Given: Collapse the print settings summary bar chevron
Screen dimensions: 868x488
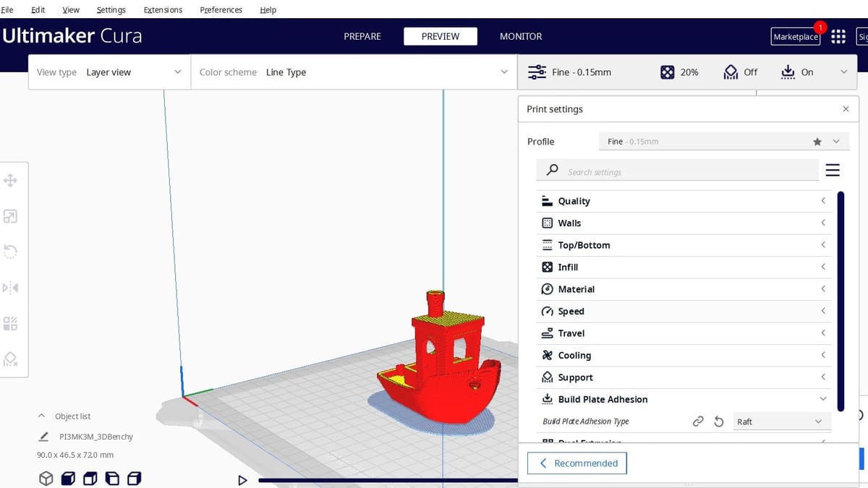Looking at the screenshot, I should (x=843, y=72).
